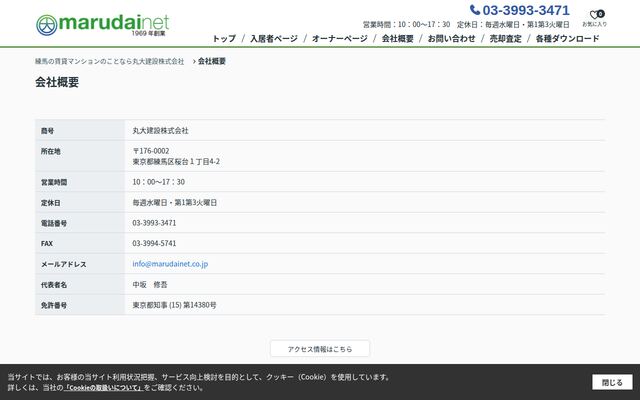Open 各種ダウンロード menu item
This screenshot has height=400, width=640.
point(567,39)
